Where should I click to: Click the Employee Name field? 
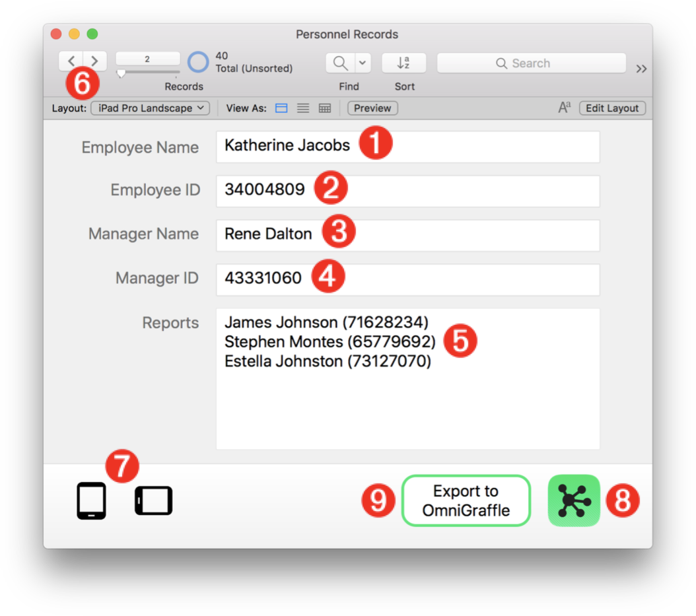tap(407, 147)
